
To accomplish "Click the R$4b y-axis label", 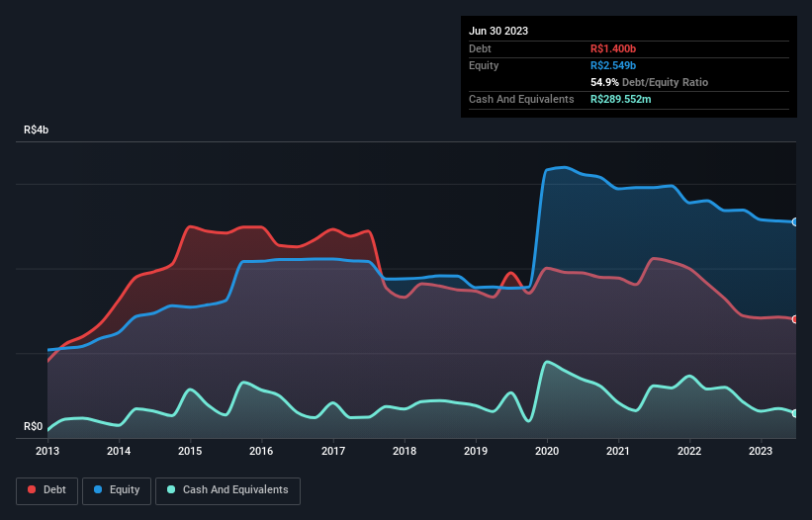I will pos(37,130).
